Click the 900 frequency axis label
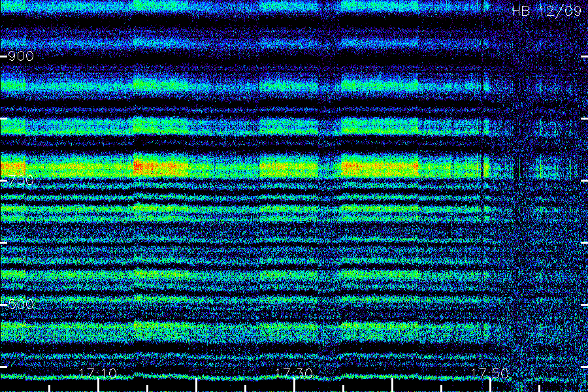 [x=21, y=56]
